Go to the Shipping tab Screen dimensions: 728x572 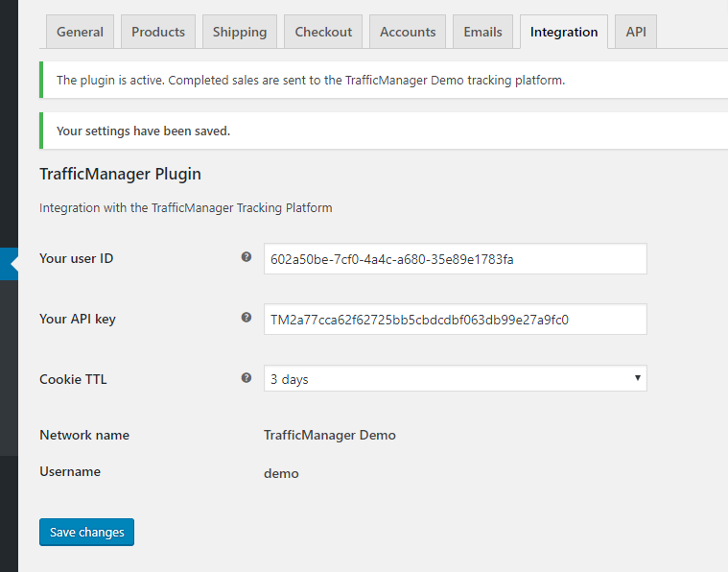(240, 32)
